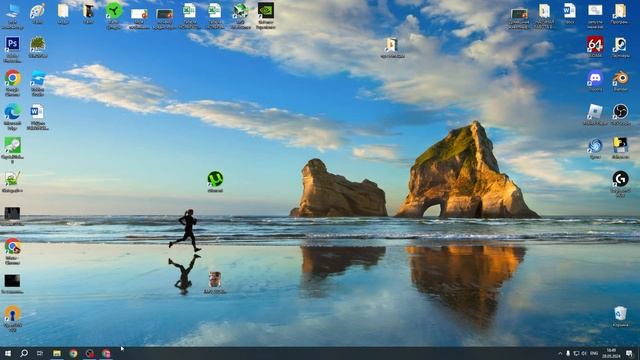Open the Action Center notifications icon
Viewport: 640px width, 360px height.
point(629,353)
